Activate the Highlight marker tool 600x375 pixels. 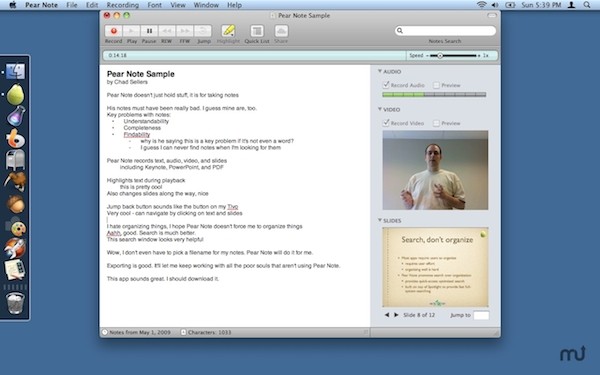[x=228, y=31]
